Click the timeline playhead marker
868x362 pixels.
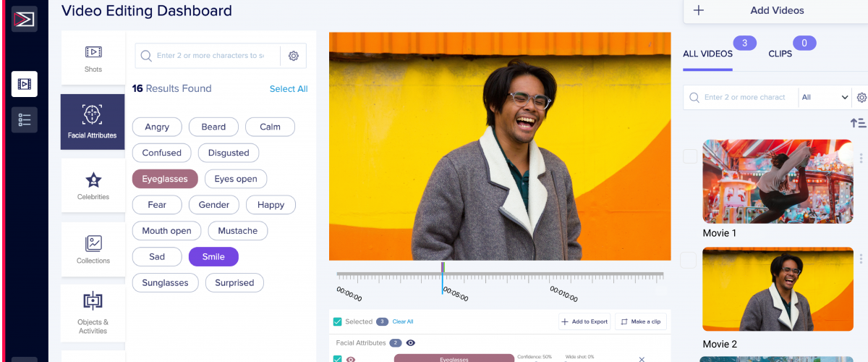(x=443, y=277)
